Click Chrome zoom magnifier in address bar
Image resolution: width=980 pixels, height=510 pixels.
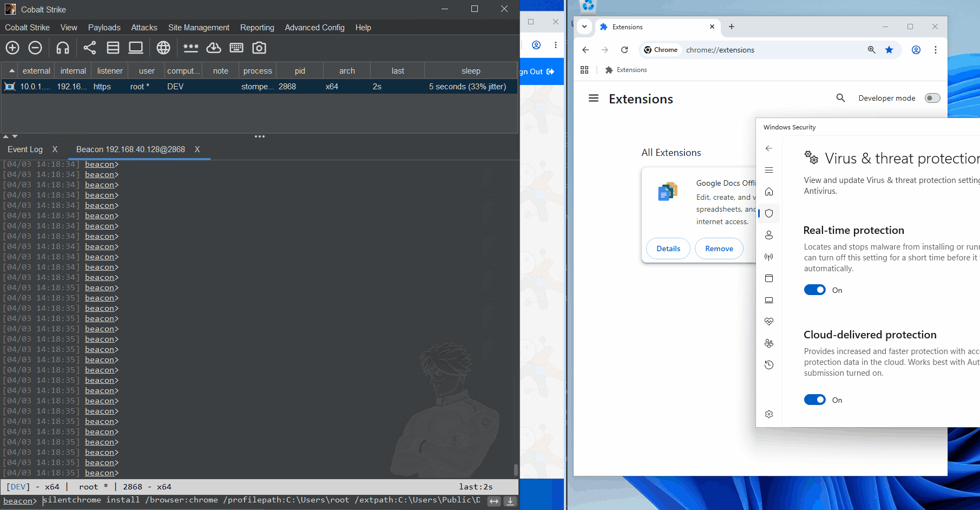872,50
